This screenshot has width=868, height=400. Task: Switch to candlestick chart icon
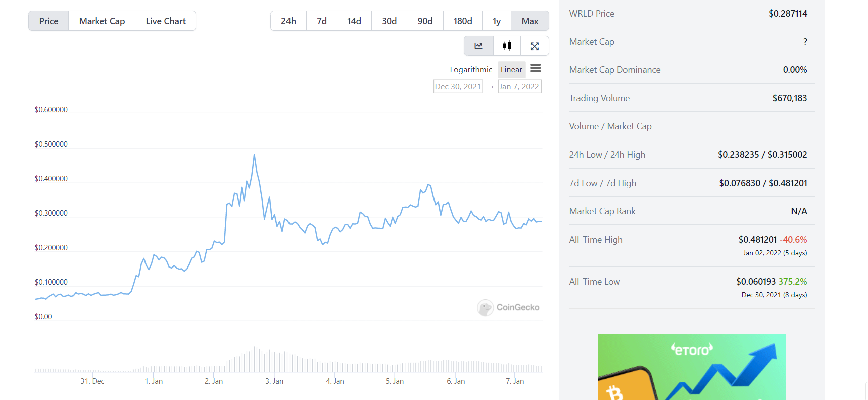pyautogui.click(x=507, y=46)
